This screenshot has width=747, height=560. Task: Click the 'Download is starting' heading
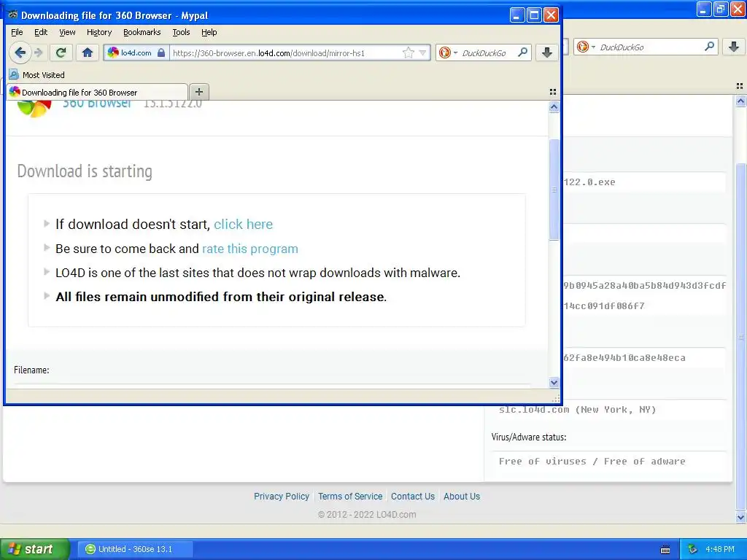(x=85, y=171)
